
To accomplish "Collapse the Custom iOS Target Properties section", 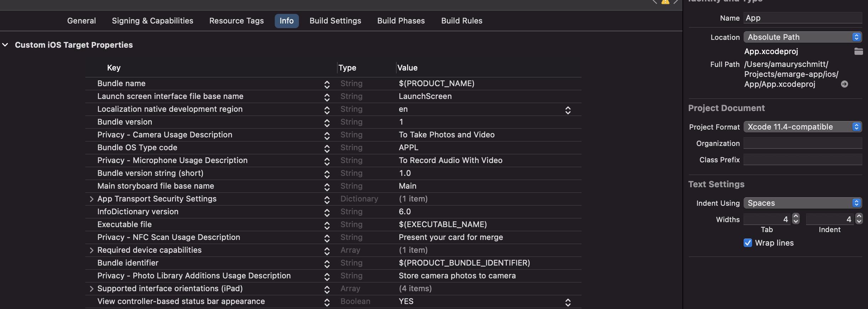I will click(x=5, y=45).
